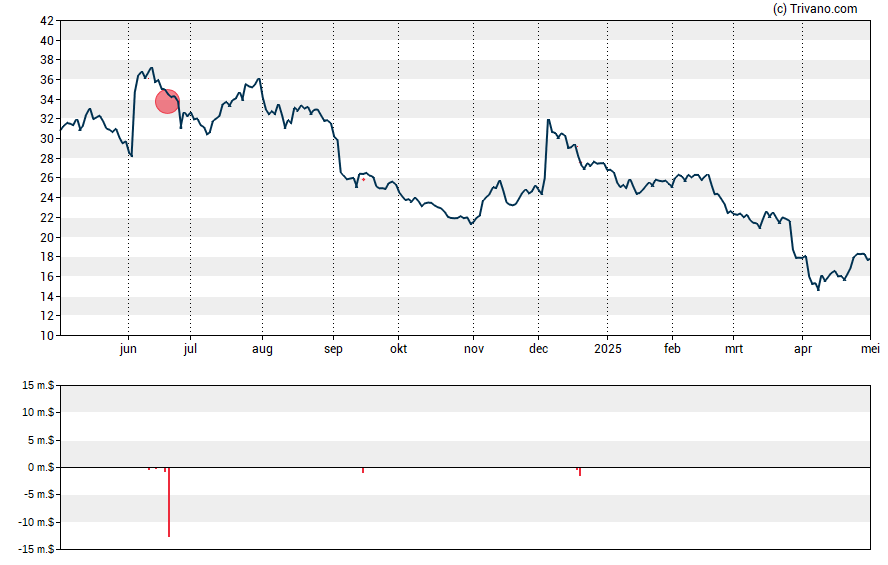The height and width of the screenshot is (565, 888).
Task: Click the '5 m.$' axis label
Action: click(x=41, y=440)
